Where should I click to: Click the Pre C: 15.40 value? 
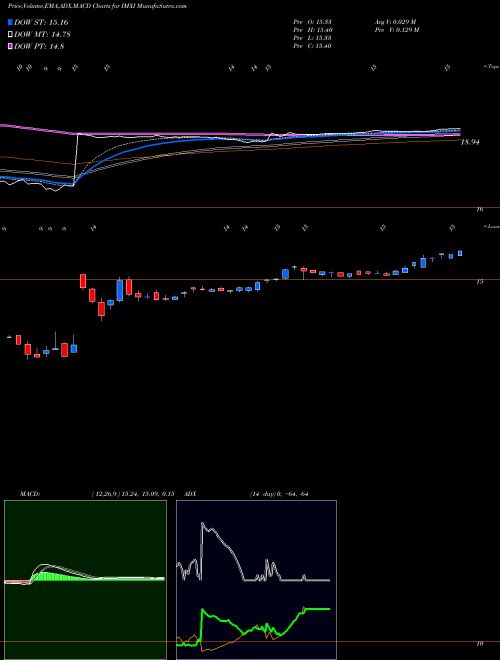tap(312, 46)
